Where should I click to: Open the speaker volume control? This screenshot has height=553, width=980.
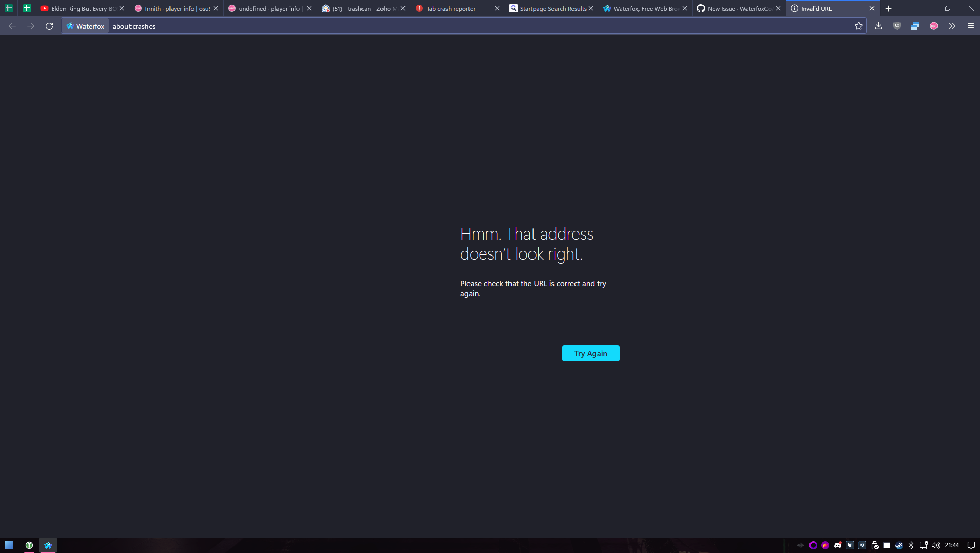click(x=935, y=545)
